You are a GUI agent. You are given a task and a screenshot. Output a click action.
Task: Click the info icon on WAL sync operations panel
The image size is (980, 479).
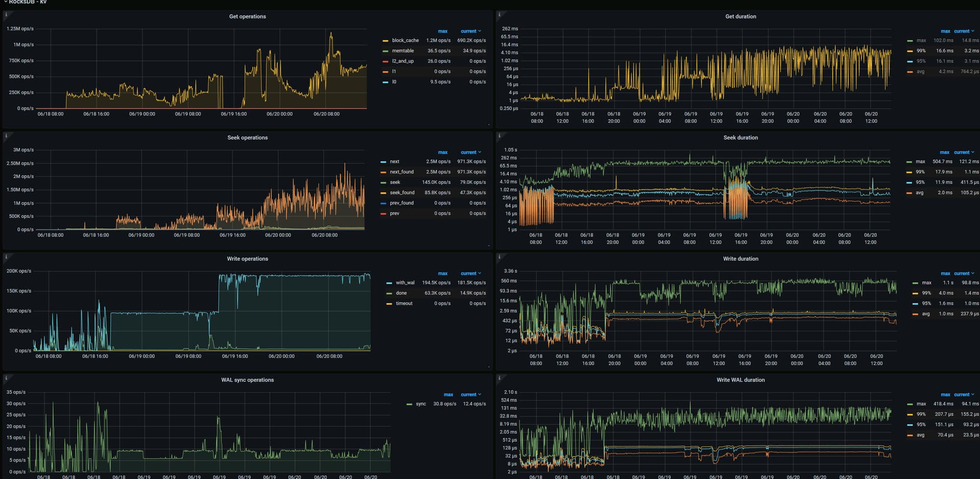click(6, 377)
